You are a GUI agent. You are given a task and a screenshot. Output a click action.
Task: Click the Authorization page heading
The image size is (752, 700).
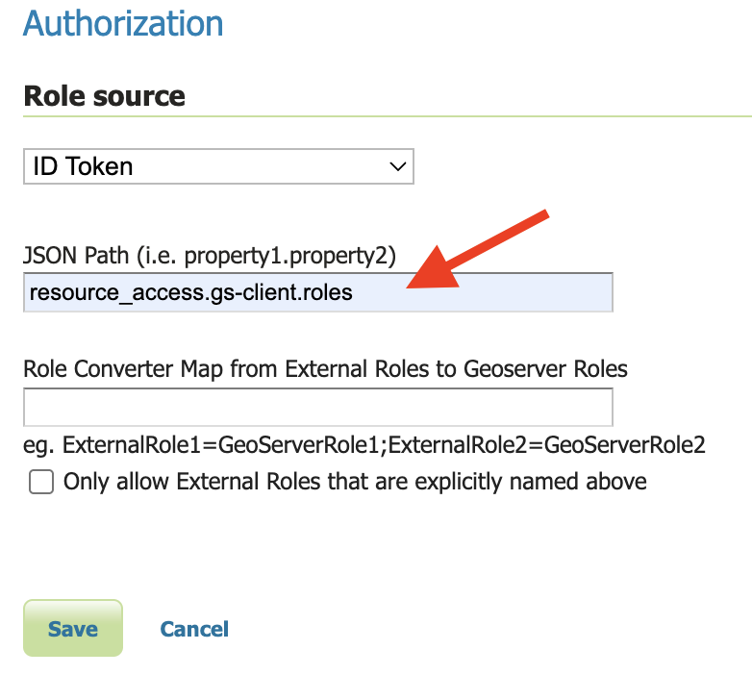tap(123, 22)
